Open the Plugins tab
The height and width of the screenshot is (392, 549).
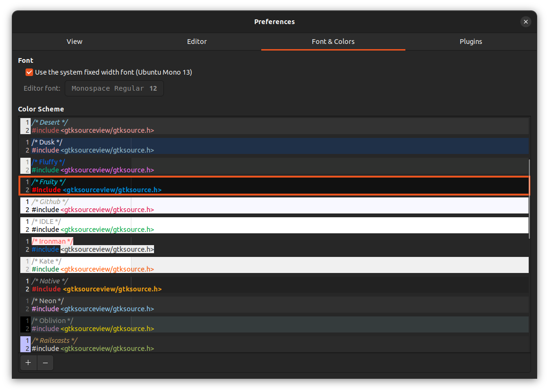471,42
